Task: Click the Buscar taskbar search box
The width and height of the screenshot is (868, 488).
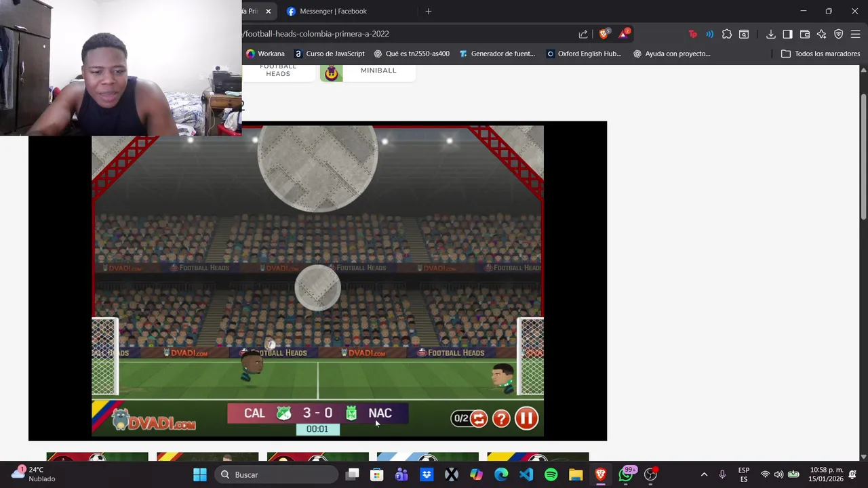Action: click(x=276, y=474)
